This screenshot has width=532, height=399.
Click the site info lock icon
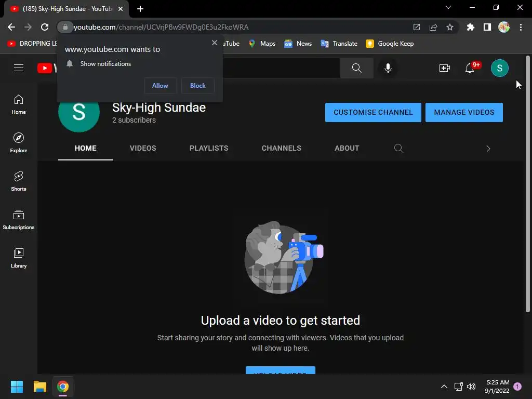65,27
